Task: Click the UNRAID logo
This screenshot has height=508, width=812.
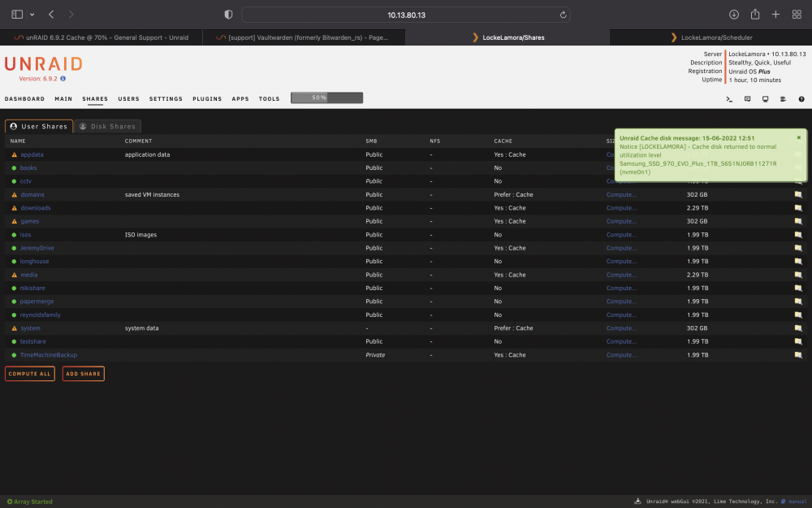Action: coord(44,63)
